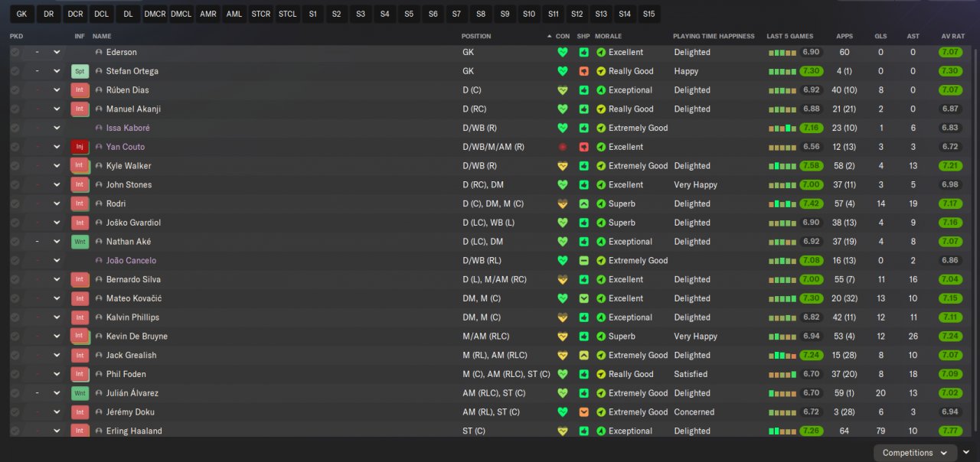Open Joško Gvardiol's player name link

tap(133, 223)
